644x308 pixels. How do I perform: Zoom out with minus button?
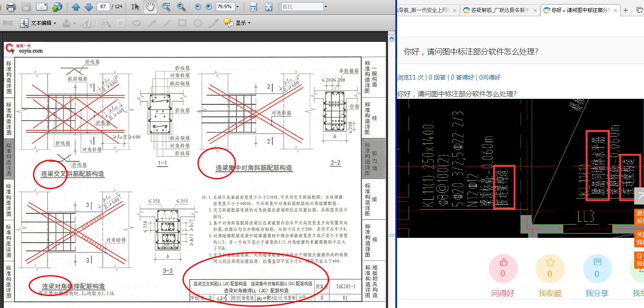[x=197, y=7]
